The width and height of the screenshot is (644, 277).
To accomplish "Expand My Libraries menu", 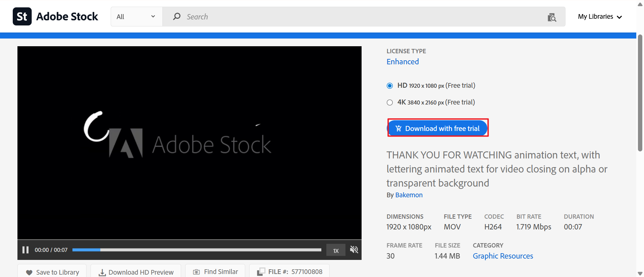I will pos(600,17).
